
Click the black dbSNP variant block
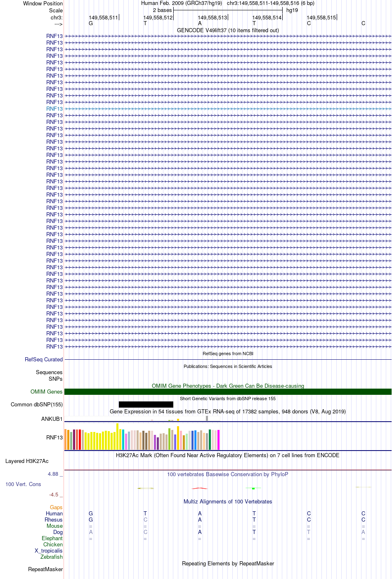point(146,405)
